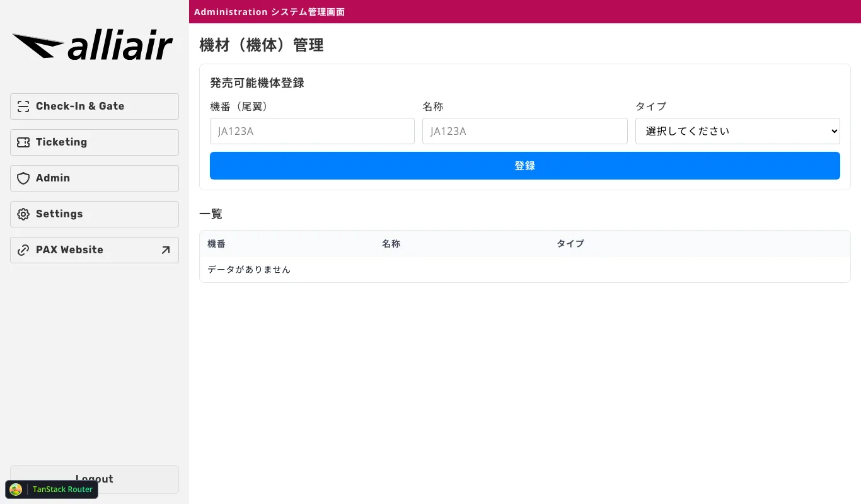Open Settings via the gear icon
This screenshot has width=861, height=504.
(23, 214)
